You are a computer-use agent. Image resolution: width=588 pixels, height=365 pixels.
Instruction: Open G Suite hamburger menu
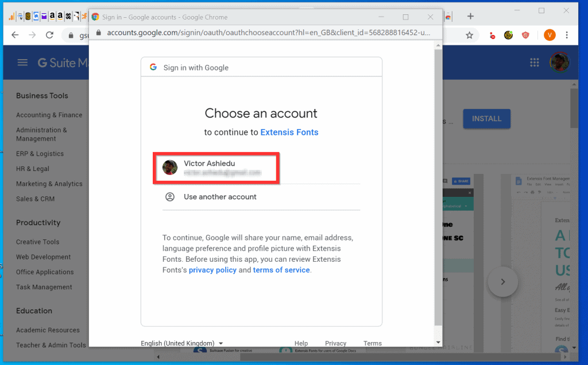[x=22, y=63]
